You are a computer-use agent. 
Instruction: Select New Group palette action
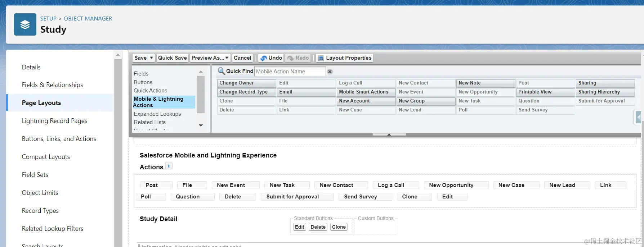426,101
